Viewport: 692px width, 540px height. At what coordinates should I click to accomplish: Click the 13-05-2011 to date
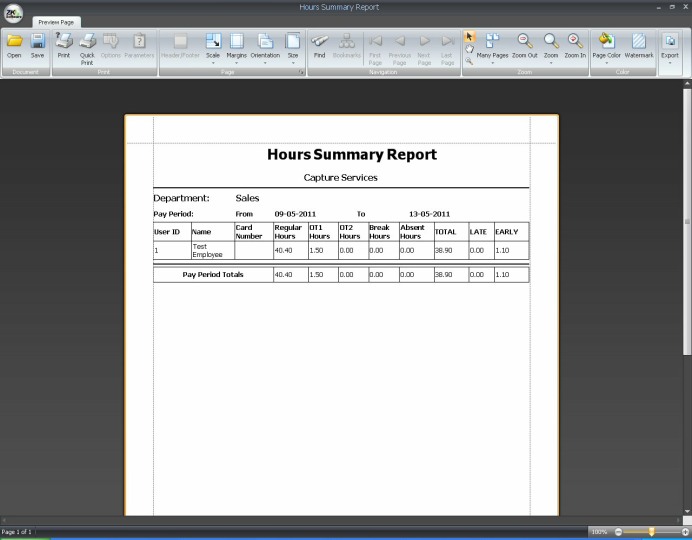click(x=429, y=214)
